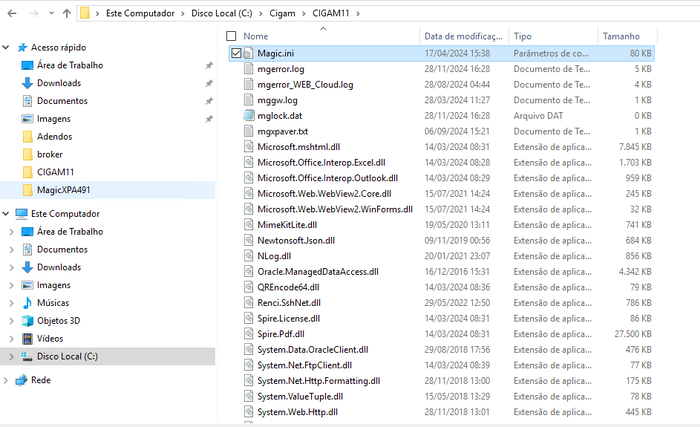This screenshot has width=700, height=427.
Task: Uncheck the Magic.ini file checkbox
Action: 236,53
